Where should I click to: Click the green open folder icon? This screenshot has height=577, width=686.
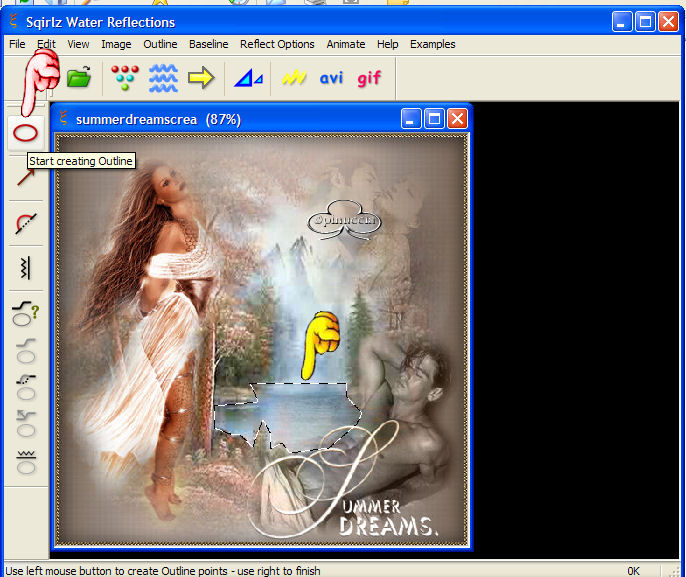(x=79, y=77)
